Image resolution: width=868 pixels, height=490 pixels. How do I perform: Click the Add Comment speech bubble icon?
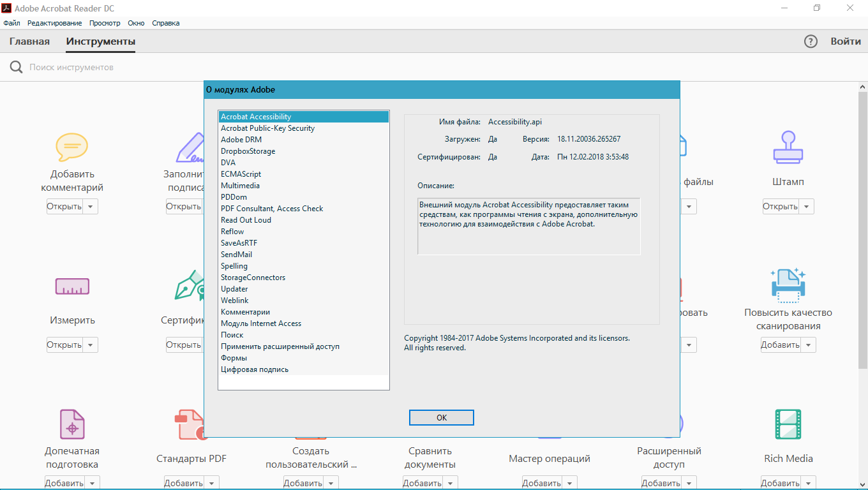[x=71, y=148]
